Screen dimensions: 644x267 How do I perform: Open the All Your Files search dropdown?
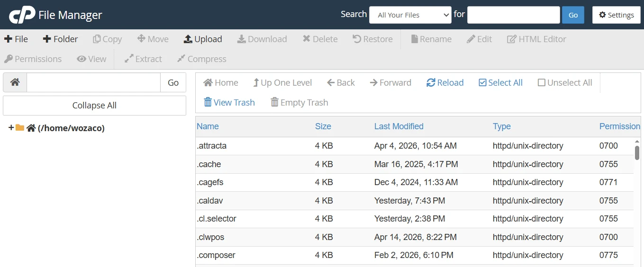click(410, 15)
